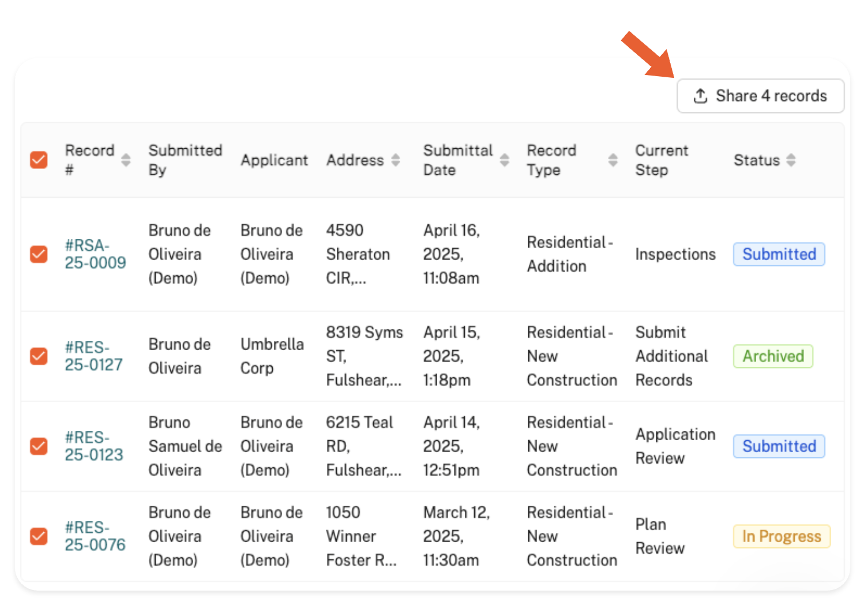The width and height of the screenshot is (864, 616).
Task: Open record link #RSA-25-0009
Action: (95, 254)
